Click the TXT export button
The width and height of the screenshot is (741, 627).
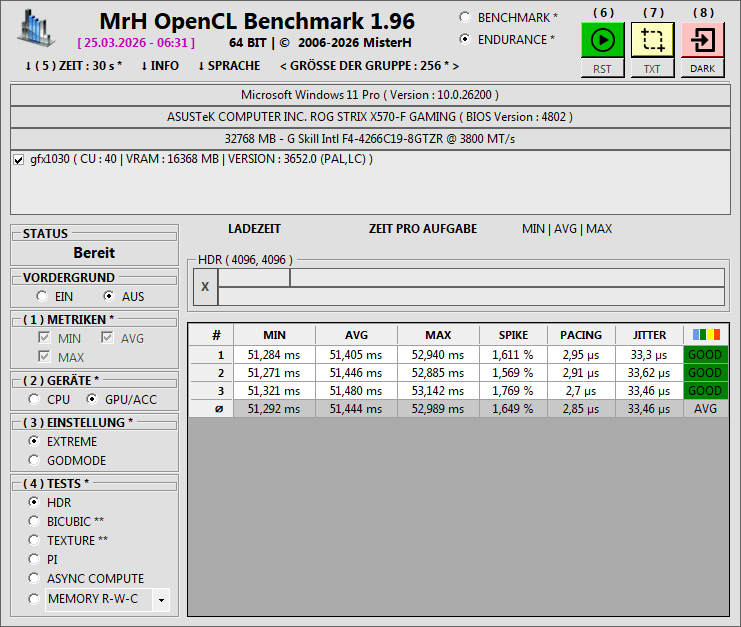click(653, 69)
